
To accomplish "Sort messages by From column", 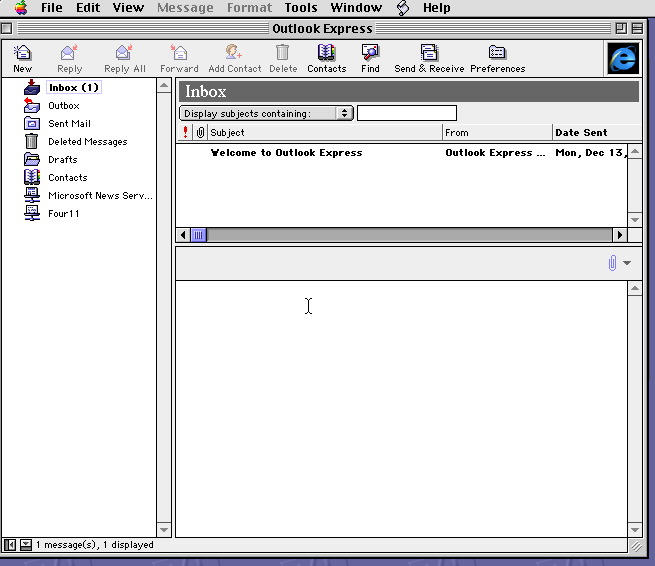I will tap(498, 132).
